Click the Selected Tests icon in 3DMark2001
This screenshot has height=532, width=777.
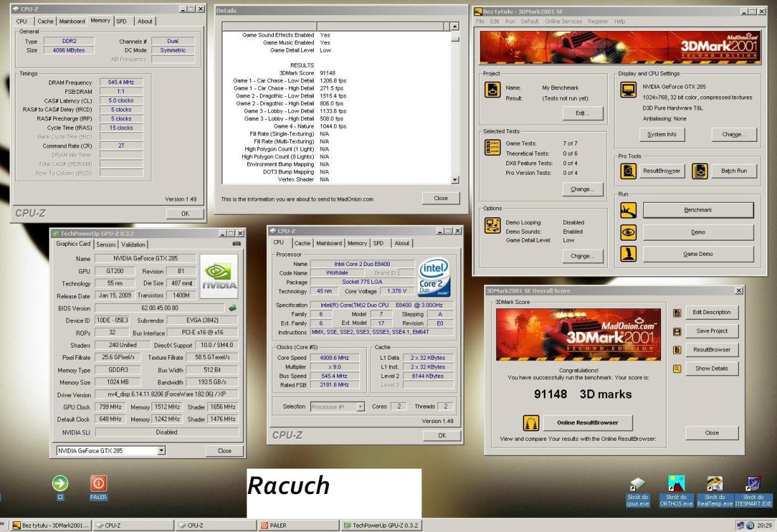click(493, 148)
